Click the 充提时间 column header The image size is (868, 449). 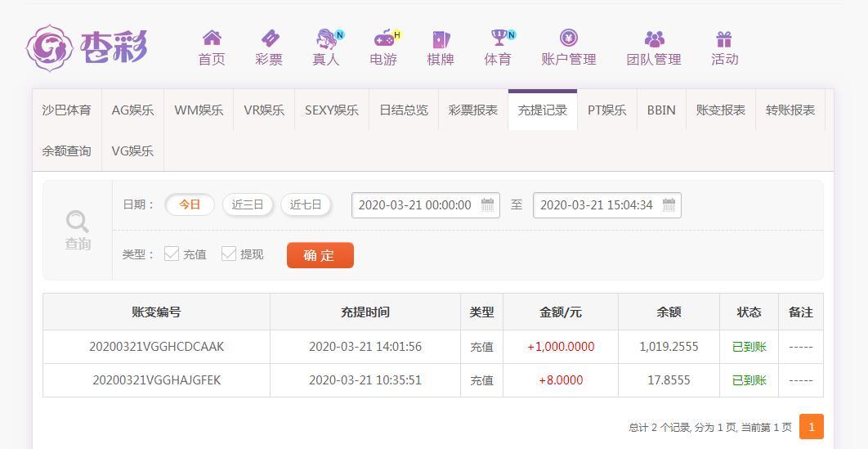coord(365,312)
